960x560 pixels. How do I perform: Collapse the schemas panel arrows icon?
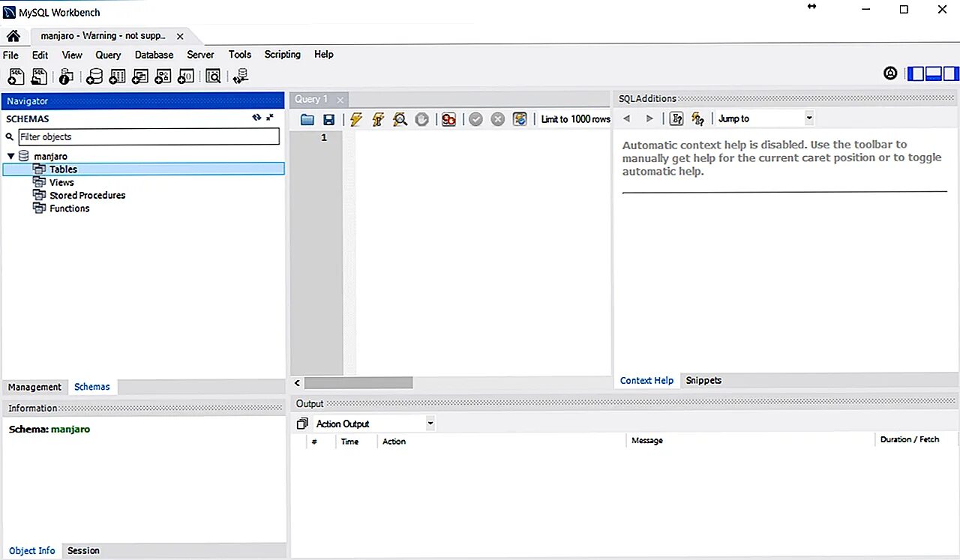pos(270,118)
